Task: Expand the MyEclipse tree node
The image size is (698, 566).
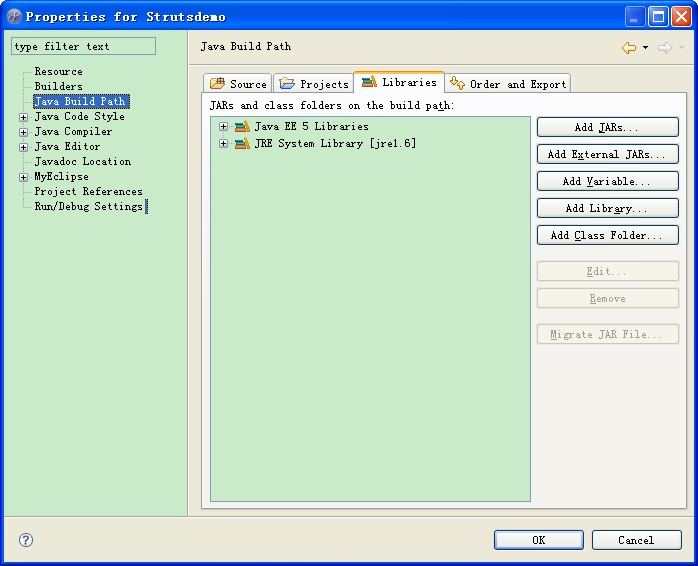Action: [x=24, y=177]
